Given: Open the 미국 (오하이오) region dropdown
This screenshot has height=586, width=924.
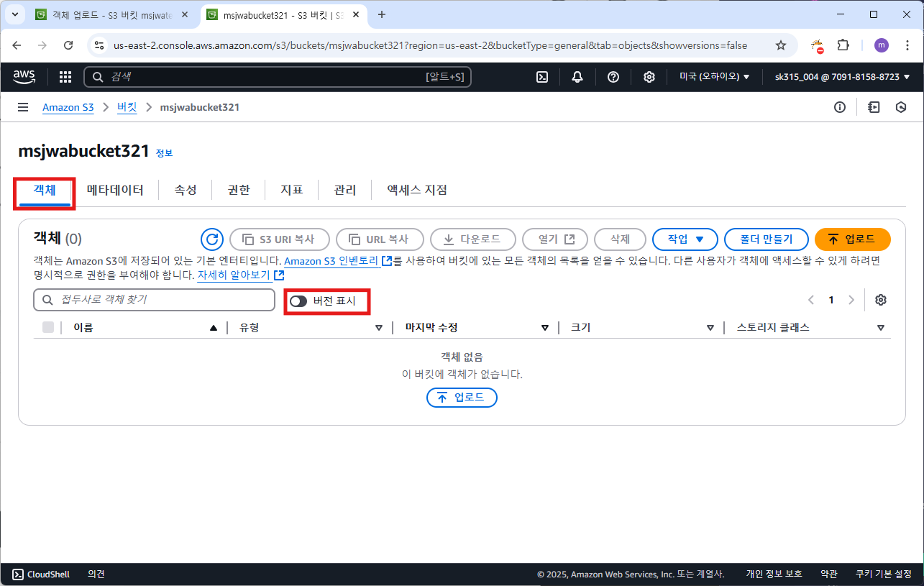Looking at the screenshot, I should coord(715,77).
